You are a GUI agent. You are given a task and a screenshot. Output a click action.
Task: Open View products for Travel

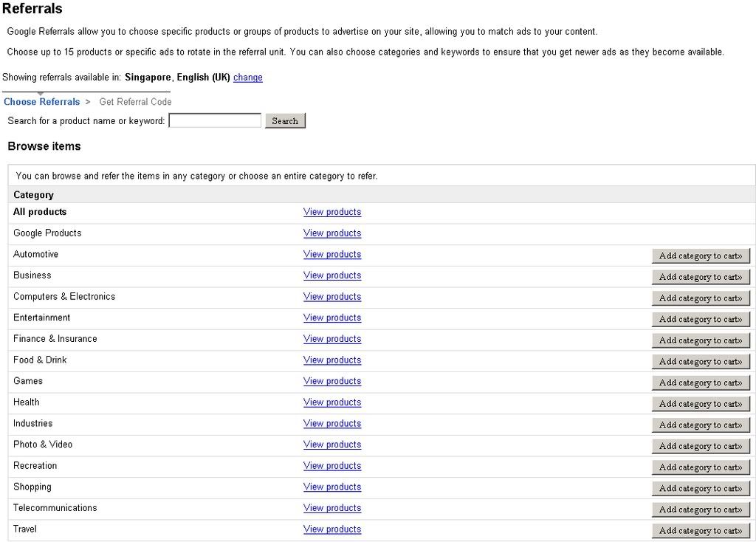(332, 529)
